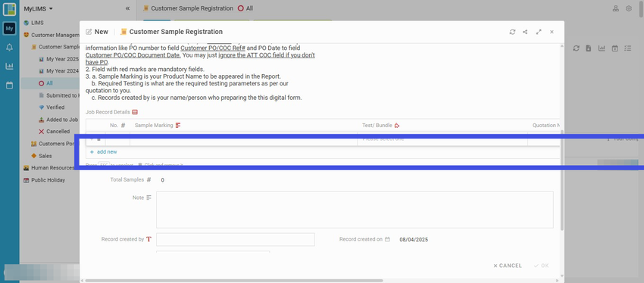Viewport: 644px width, 283px height.
Task: Focus the Record created by field
Action: [236, 240]
